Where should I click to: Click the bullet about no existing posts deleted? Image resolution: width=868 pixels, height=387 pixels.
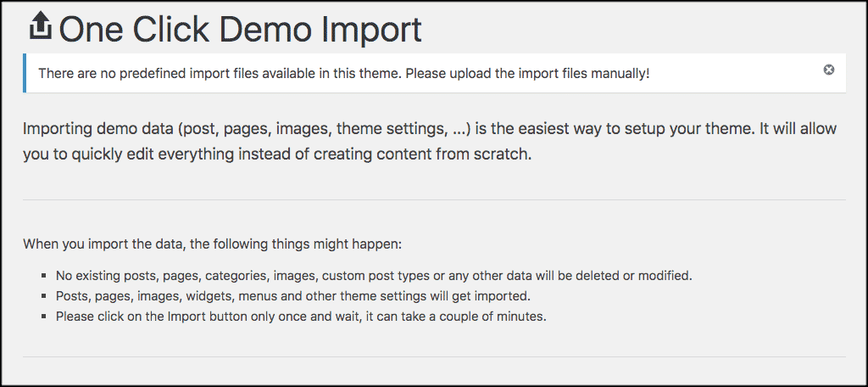point(374,276)
